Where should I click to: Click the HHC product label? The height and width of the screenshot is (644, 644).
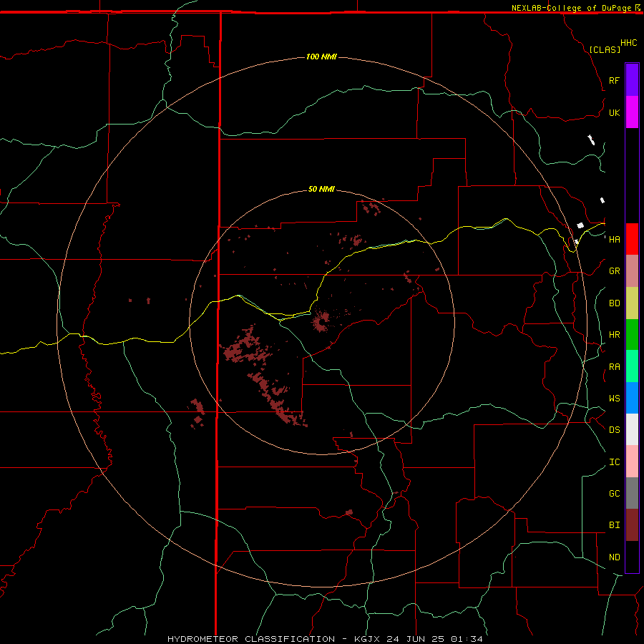628,43
